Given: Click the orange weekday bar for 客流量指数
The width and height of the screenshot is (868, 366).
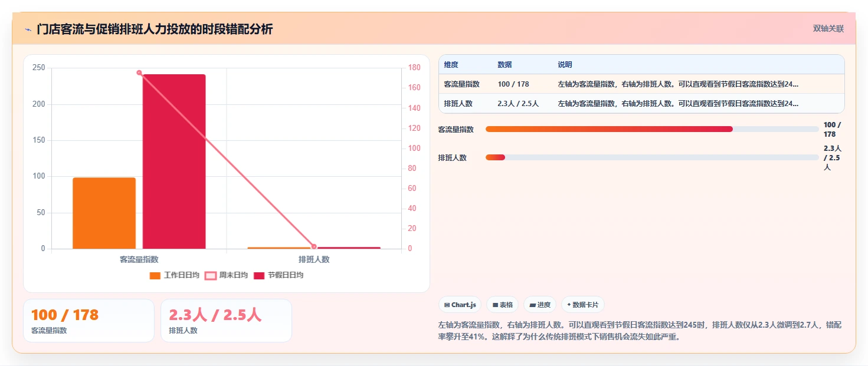Looking at the screenshot, I should [104, 213].
